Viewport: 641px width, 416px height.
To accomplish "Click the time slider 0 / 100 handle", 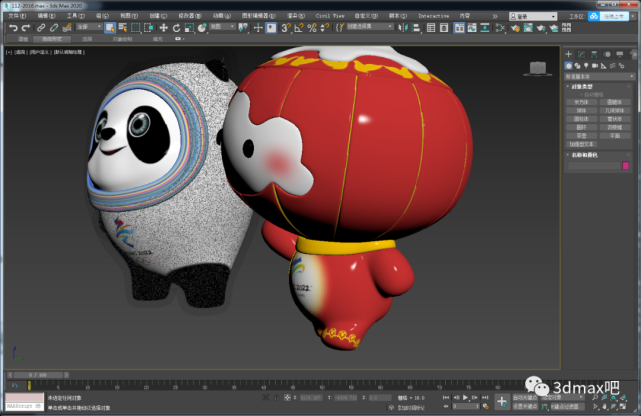I will 38,375.
